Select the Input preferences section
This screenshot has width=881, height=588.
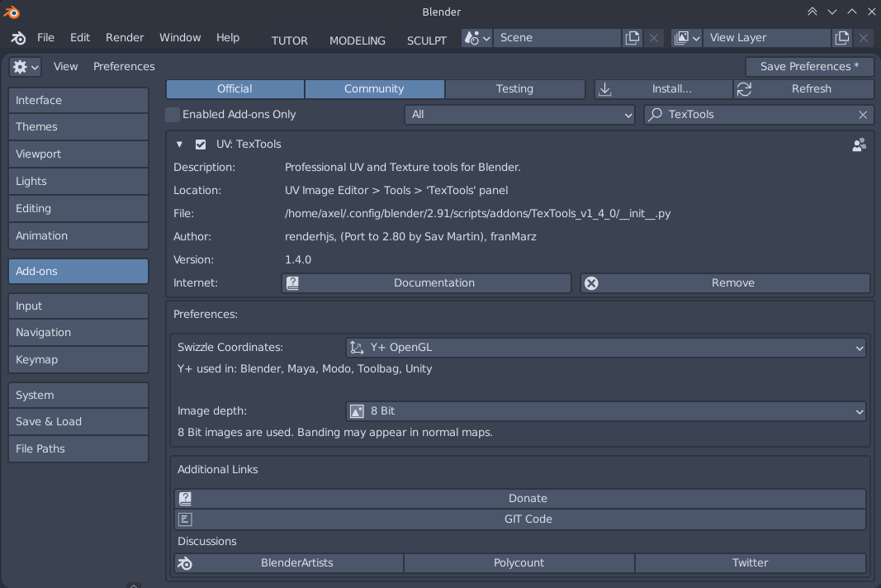(x=78, y=306)
